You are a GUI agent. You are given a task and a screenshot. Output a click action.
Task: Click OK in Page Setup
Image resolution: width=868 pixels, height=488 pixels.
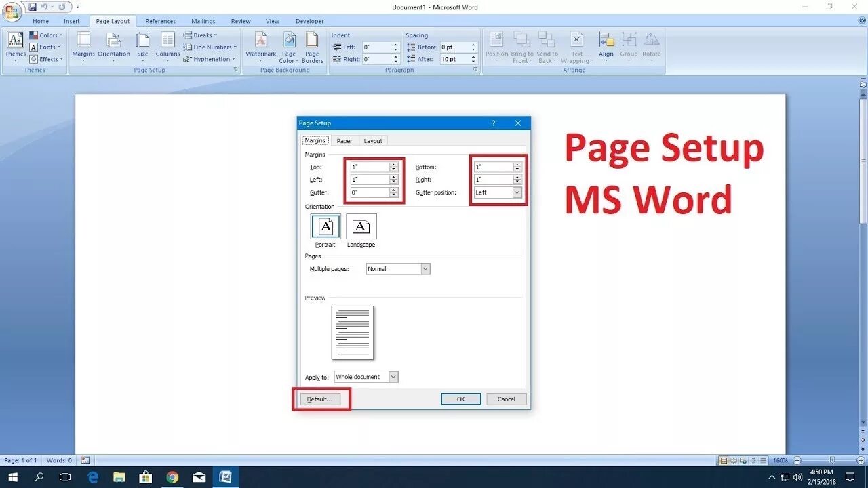460,399
